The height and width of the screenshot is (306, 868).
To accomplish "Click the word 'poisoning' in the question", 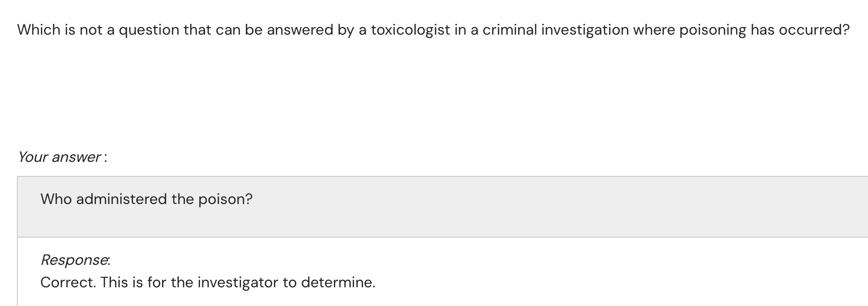I will click(x=713, y=30).
